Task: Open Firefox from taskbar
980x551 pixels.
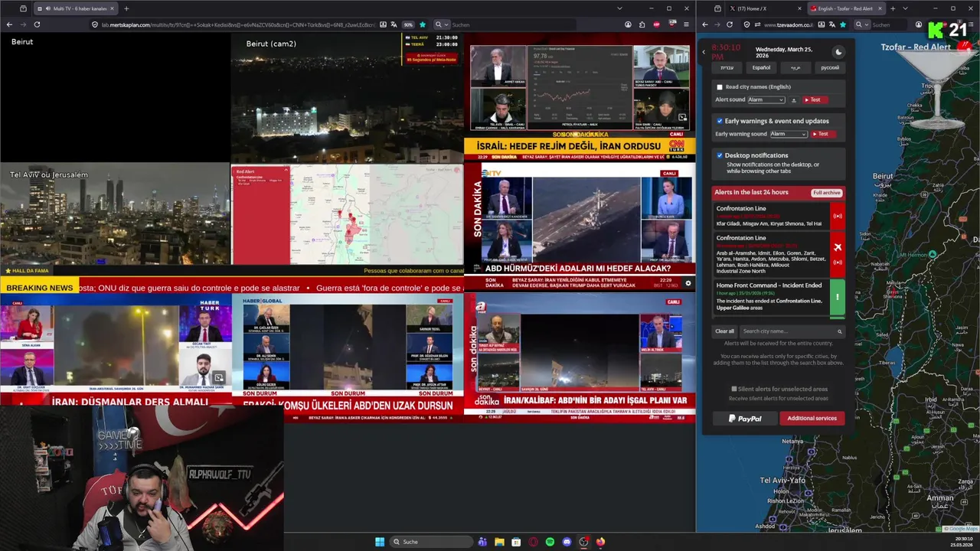Action: (600, 542)
